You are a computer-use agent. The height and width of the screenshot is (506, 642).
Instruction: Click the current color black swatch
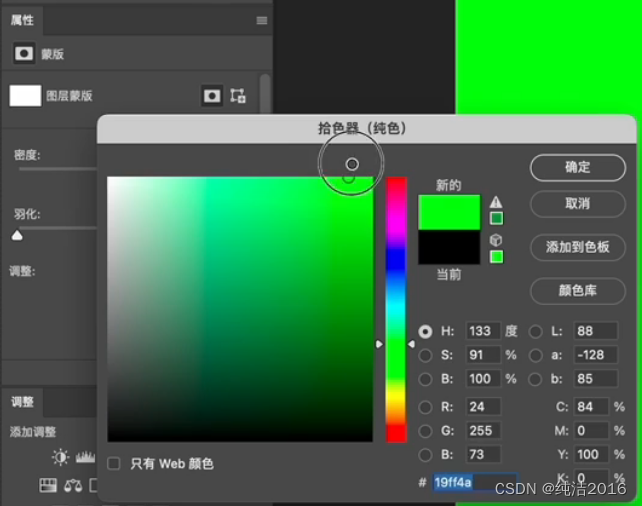(x=449, y=247)
